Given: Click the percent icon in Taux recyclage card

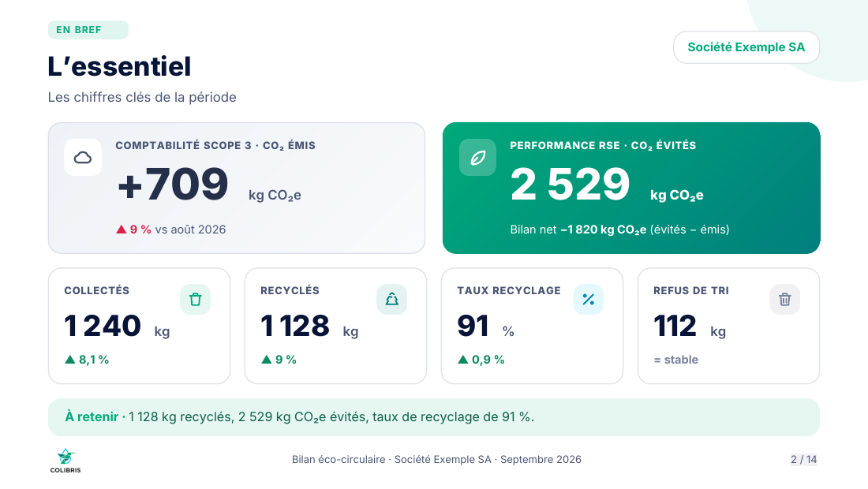Looking at the screenshot, I should [589, 299].
